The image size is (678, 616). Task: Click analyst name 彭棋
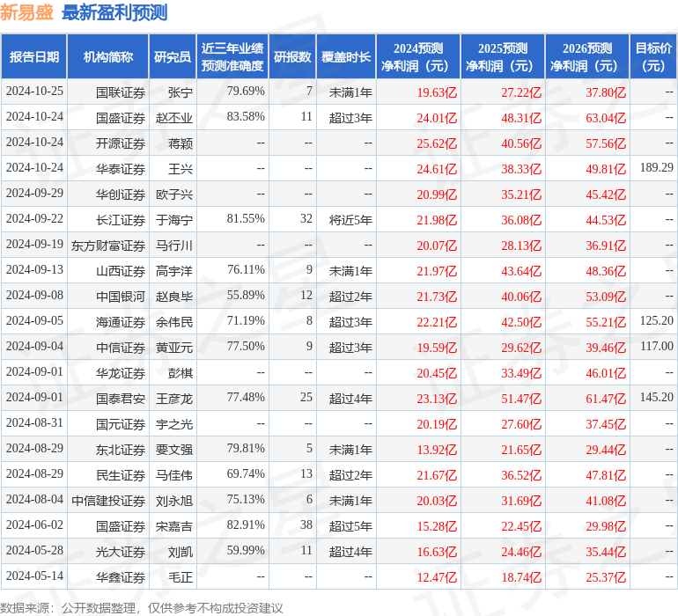[x=181, y=373]
